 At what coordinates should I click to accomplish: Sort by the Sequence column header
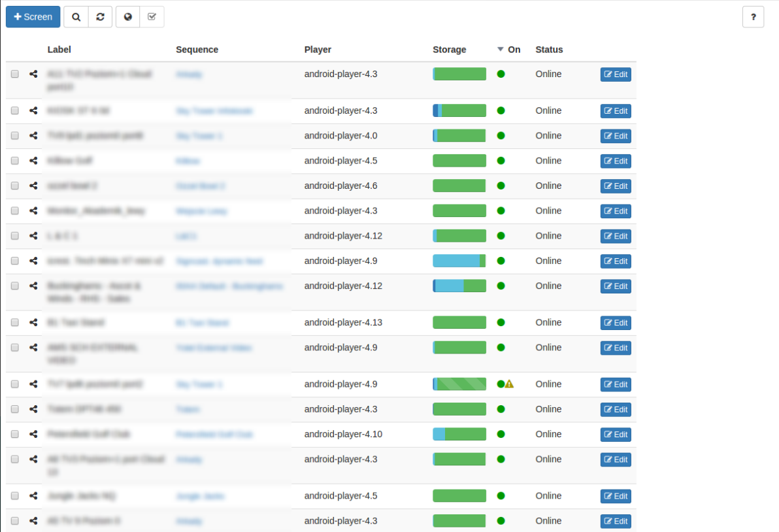tap(197, 50)
